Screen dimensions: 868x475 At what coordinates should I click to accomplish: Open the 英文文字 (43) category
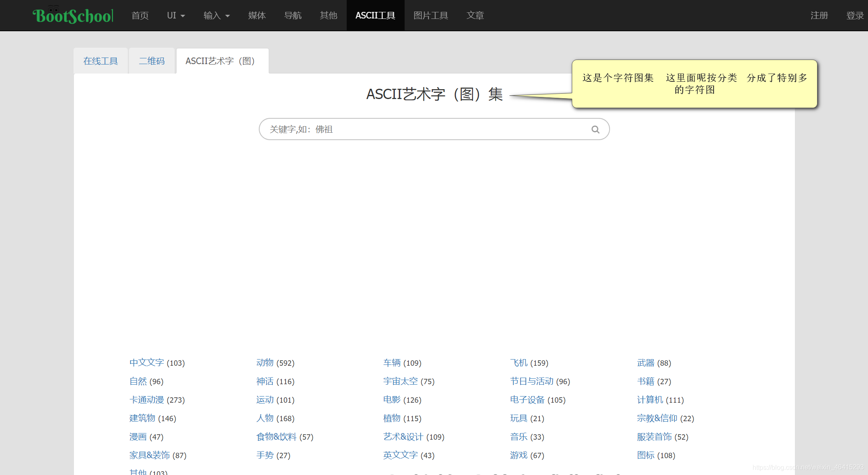401,455
